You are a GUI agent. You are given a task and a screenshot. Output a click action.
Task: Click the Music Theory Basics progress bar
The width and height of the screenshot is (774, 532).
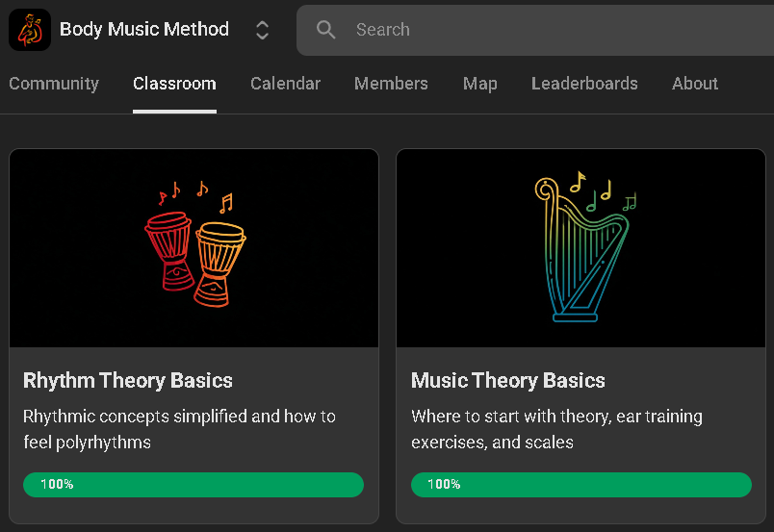click(581, 485)
